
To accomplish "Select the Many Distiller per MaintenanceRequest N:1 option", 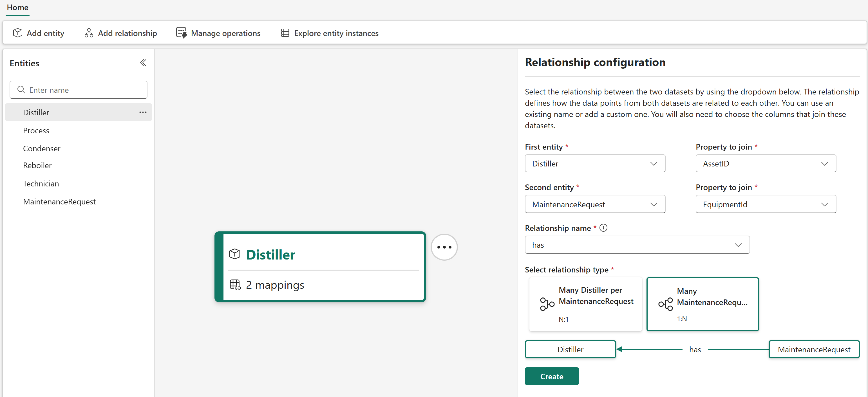I will 585,304.
